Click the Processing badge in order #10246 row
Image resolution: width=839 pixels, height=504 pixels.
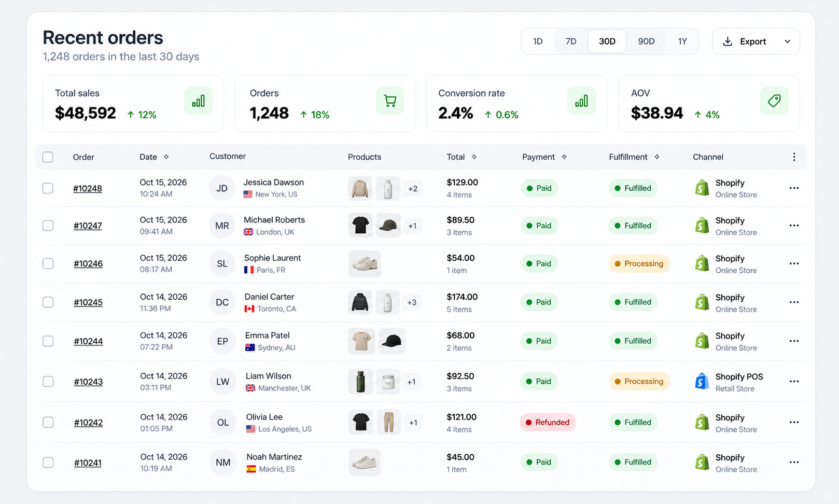click(x=639, y=263)
